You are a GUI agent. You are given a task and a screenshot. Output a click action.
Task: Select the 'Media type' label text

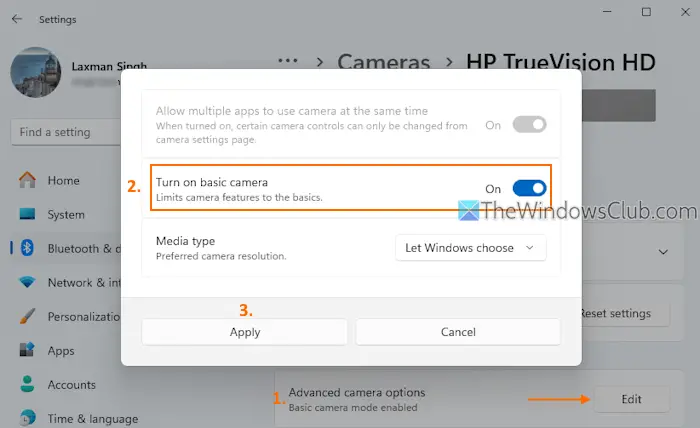click(x=185, y=241)
